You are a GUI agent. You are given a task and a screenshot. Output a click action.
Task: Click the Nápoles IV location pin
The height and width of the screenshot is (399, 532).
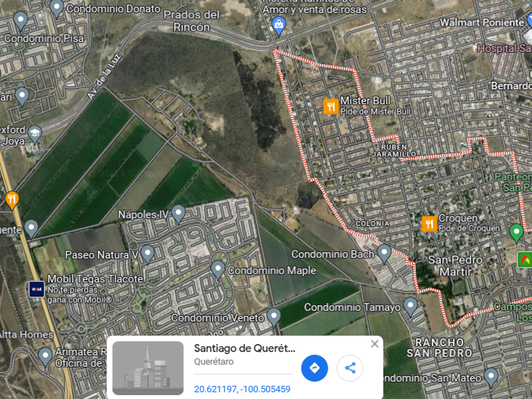coord(178,214)
